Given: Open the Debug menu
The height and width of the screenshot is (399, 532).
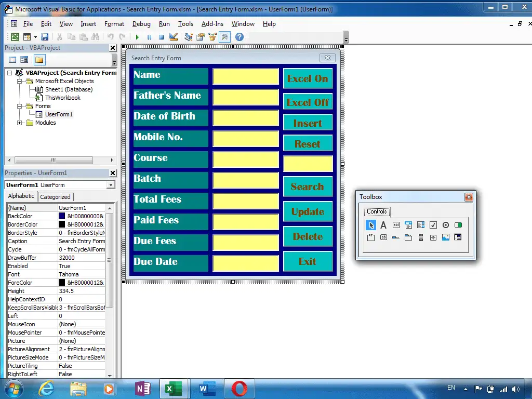Looking at the screenshot, I should (141, 24).
